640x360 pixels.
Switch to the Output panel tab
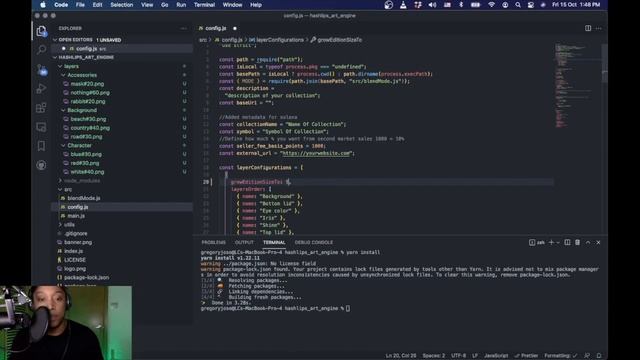(244, 242)
